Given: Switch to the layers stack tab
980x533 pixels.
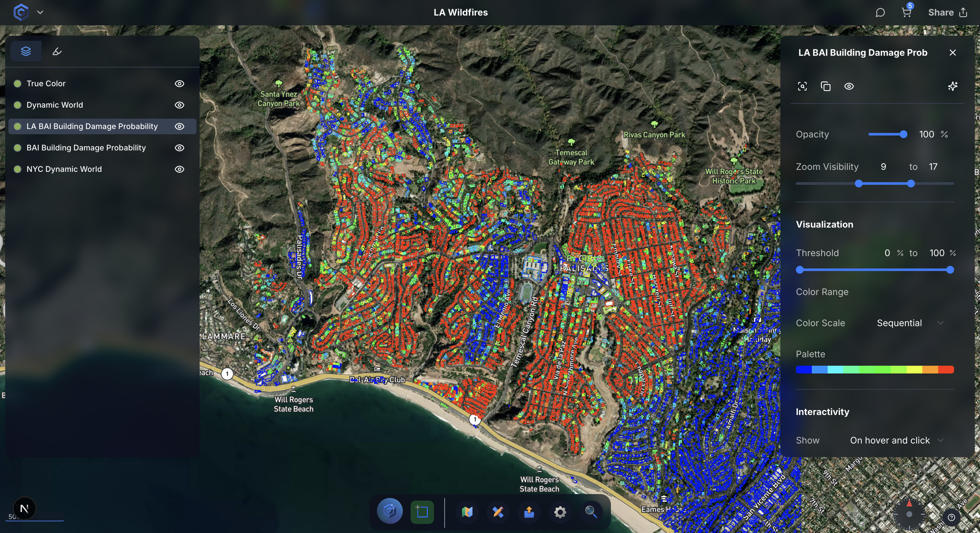Looking at the screenshot, I should click(26, 52).
